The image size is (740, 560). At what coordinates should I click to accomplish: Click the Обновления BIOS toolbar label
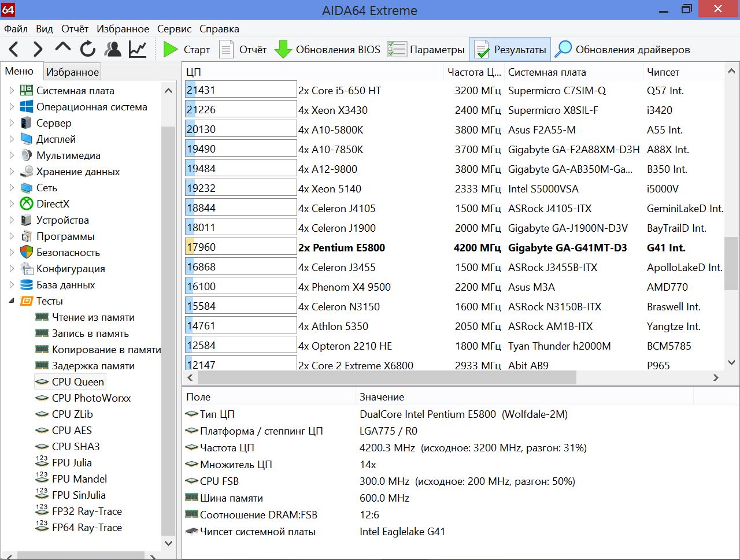pyautogui.click(x=338, y=50)
